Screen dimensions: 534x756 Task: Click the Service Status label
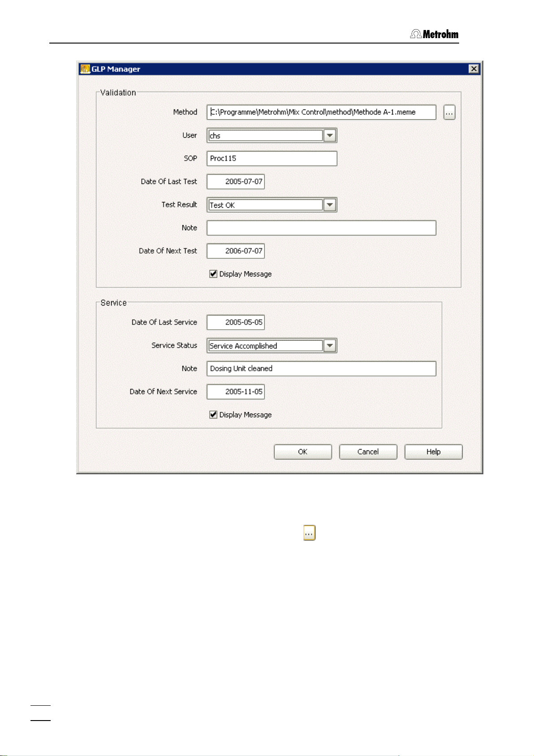[x=174, y=345]
